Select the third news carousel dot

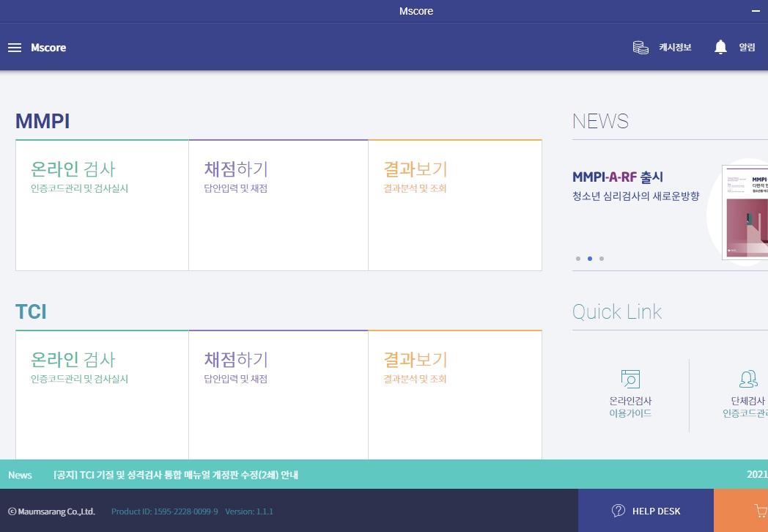[x=602, y=259]
